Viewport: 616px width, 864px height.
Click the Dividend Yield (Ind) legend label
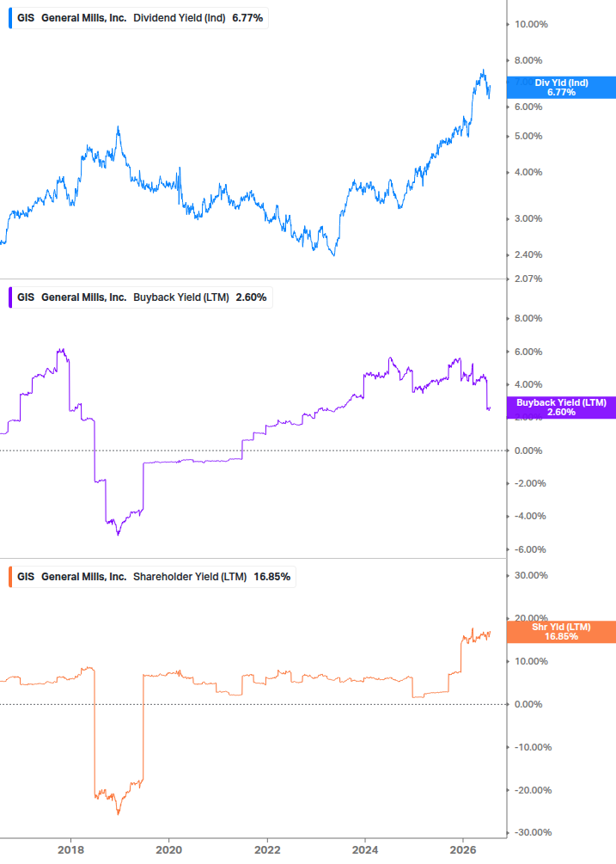click(180, 18)
